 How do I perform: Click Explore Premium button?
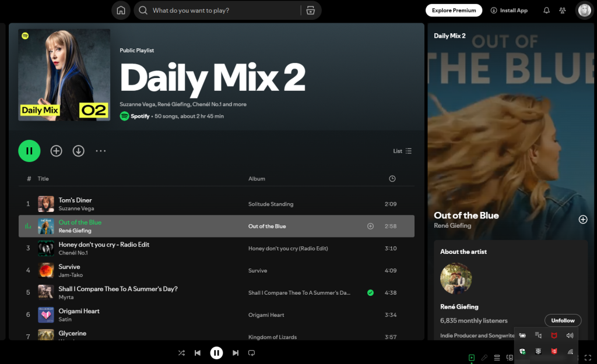[454, 10]
